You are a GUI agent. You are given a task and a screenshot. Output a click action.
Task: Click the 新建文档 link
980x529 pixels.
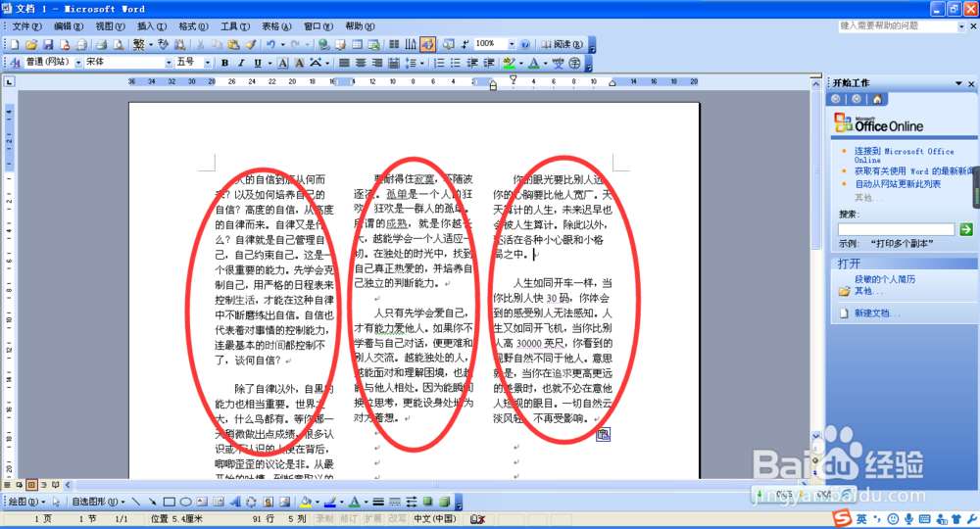pos(877,313)
